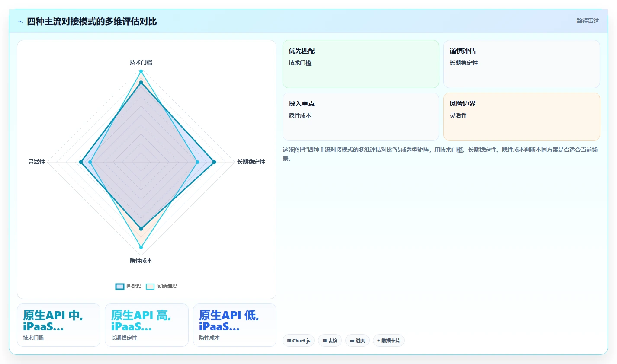Click 灵活性 text under 风险边界
617x364 pixels.
[x=458, y=115]
